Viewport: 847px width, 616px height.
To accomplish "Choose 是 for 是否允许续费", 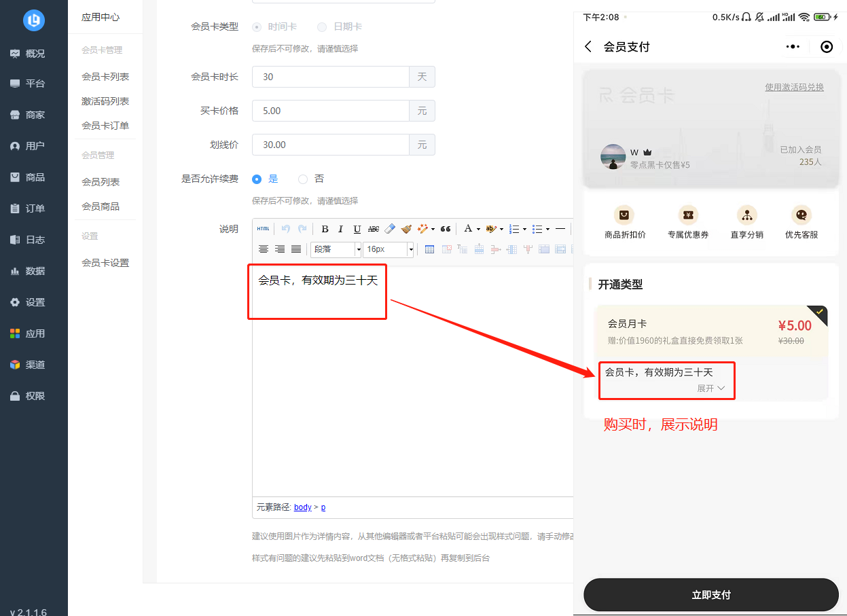I will point(257,179).
